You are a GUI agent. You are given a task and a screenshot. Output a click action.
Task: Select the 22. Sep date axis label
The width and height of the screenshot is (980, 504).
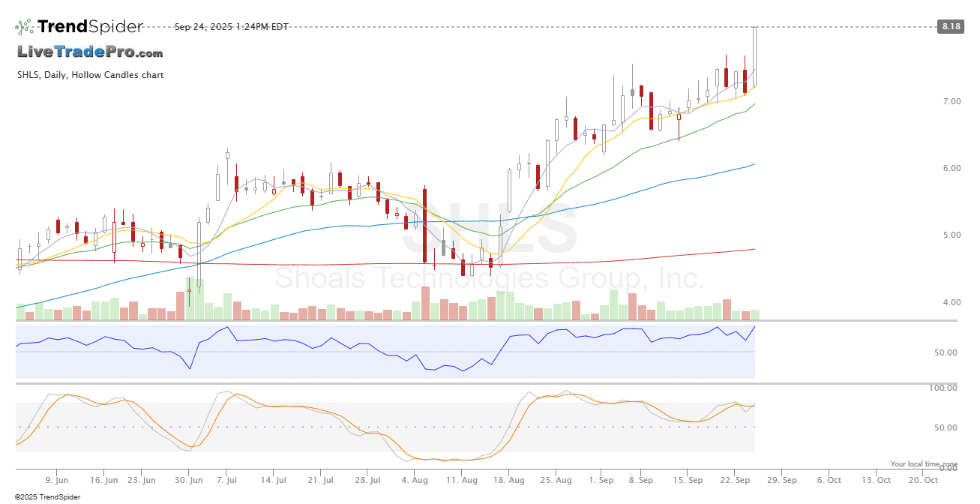coord(739,480)
